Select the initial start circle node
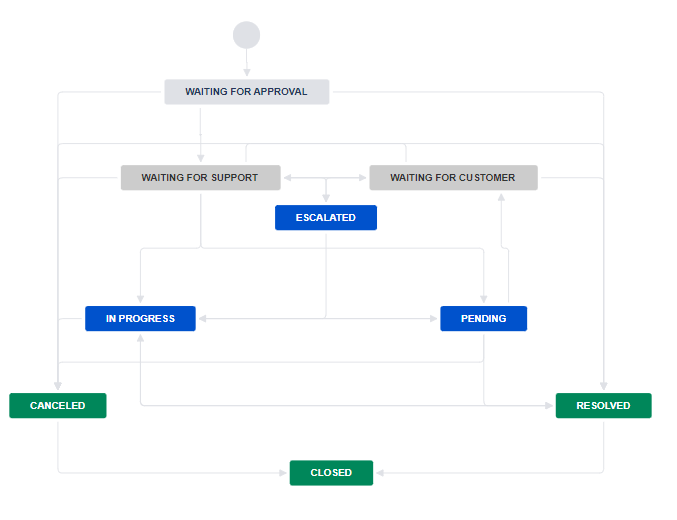677x520 pixels. tap(247, 35)
